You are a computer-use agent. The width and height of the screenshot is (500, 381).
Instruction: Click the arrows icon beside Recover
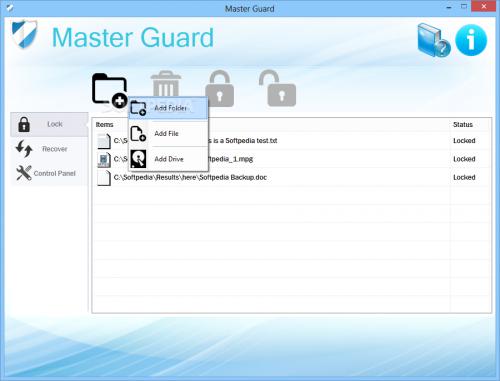coord(24,149)
